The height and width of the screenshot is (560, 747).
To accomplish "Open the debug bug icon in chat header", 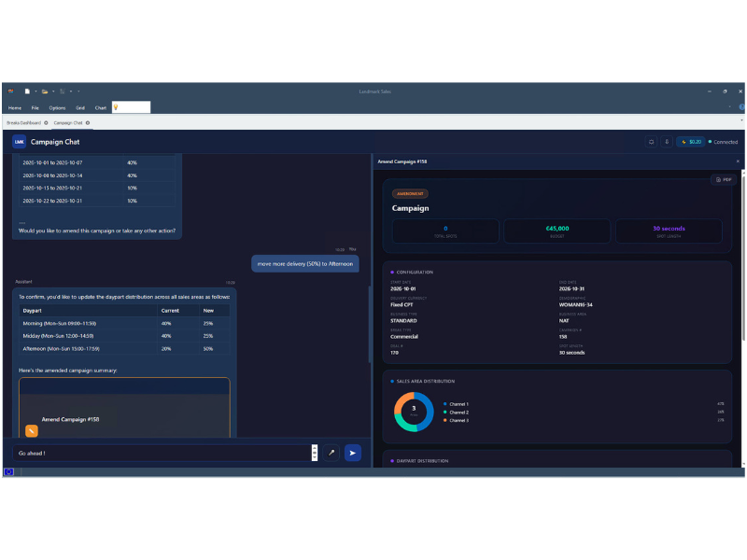I will point(651,142).
